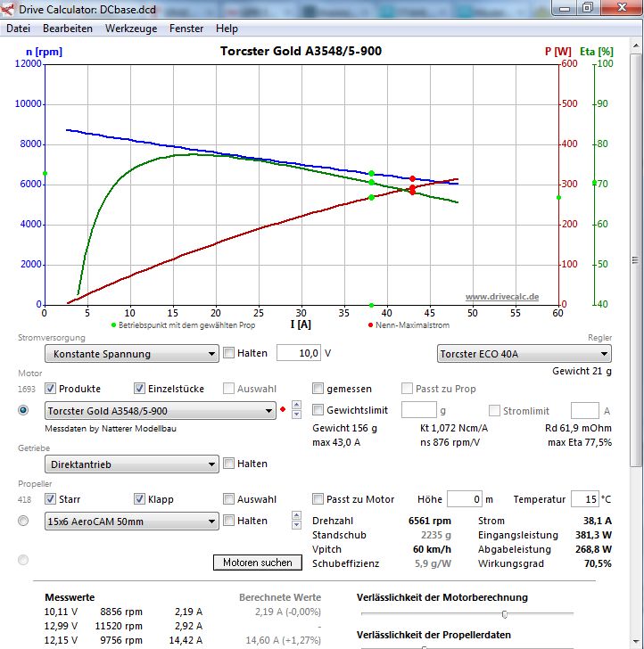The width and height of the screenshot is (644, 649).
Task: Expand the Torcster Gold A3548/5-900 motor dropdown
Action: pyautogui.click(x=161, y=411)
